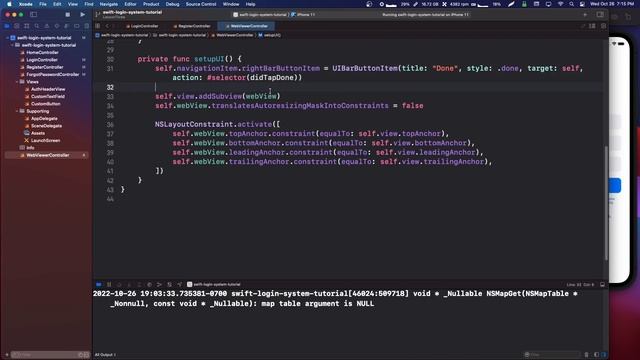
Task: Select CustomButton file
Action: [x=46, y=104]
